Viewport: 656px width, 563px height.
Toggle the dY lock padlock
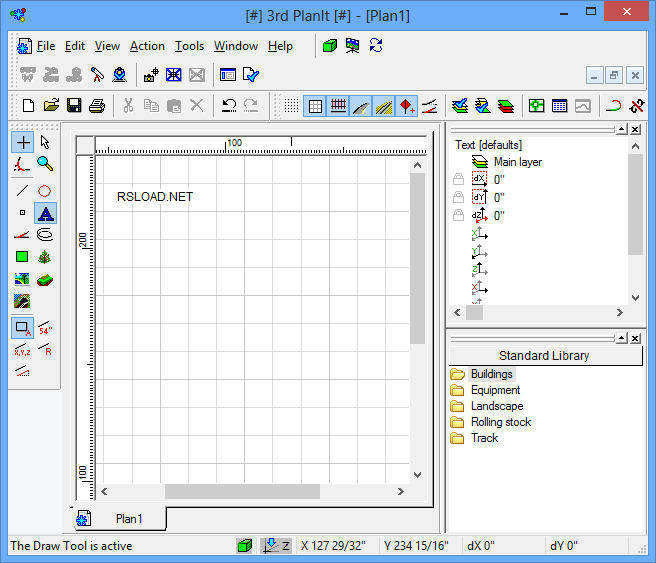coord(459,197)
